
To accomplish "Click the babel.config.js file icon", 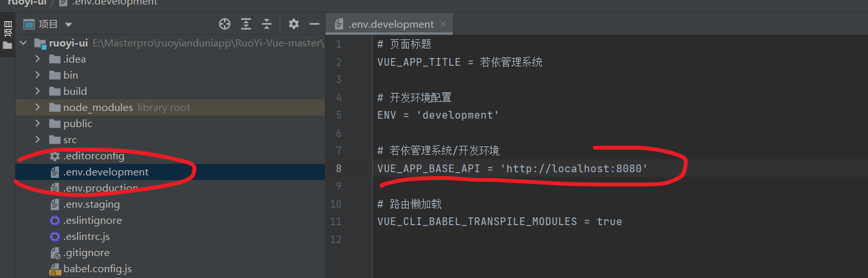I will (x=55, y=269).
